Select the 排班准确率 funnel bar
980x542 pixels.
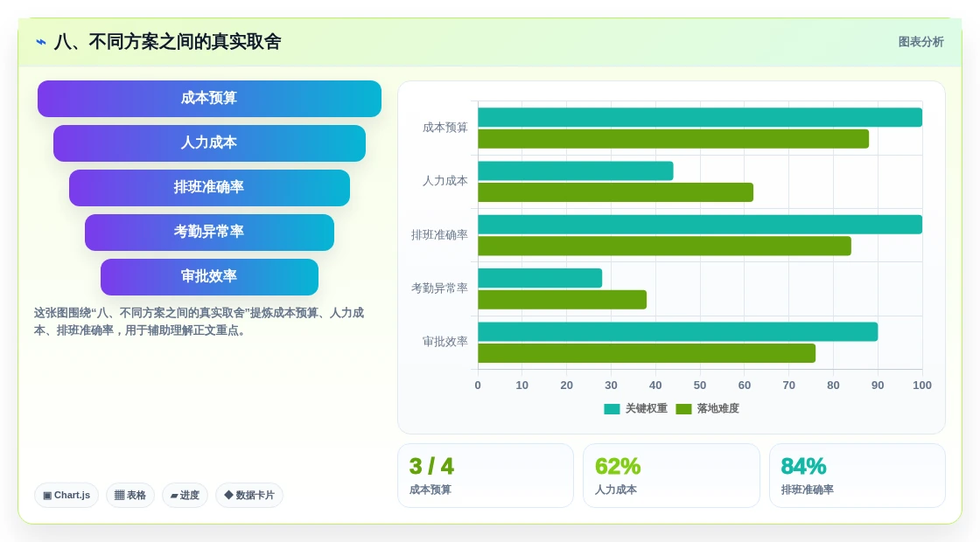[209, 187]
